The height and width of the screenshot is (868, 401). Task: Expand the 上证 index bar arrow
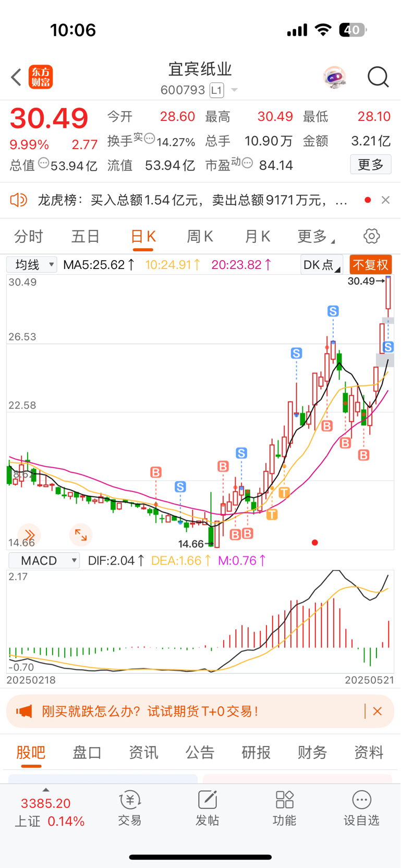(46, 790)
